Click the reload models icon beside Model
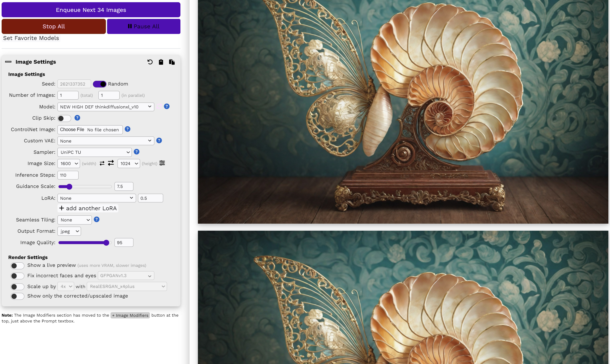The height and width of the screenshot is (364, 610). (159, 106)
